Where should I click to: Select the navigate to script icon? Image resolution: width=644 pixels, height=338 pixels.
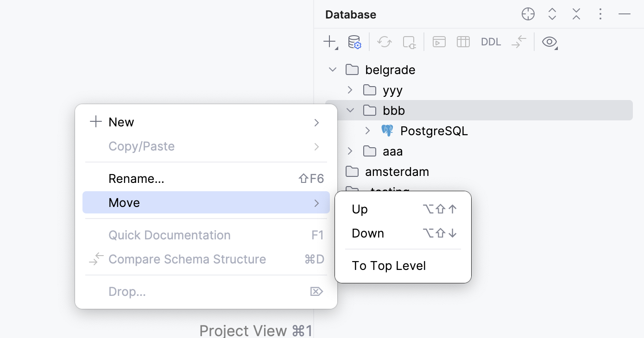click(518, 42)
